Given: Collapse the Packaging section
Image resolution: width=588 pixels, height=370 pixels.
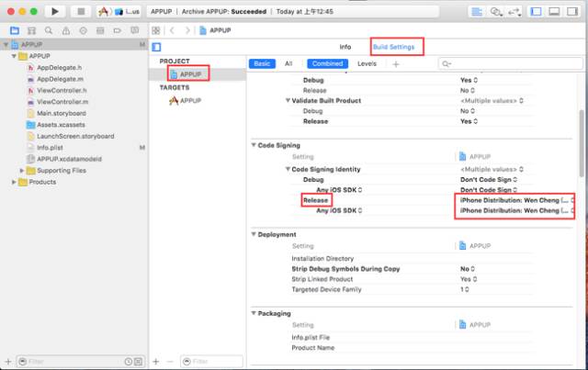Looking at the screenshot, I should (254, 313).
